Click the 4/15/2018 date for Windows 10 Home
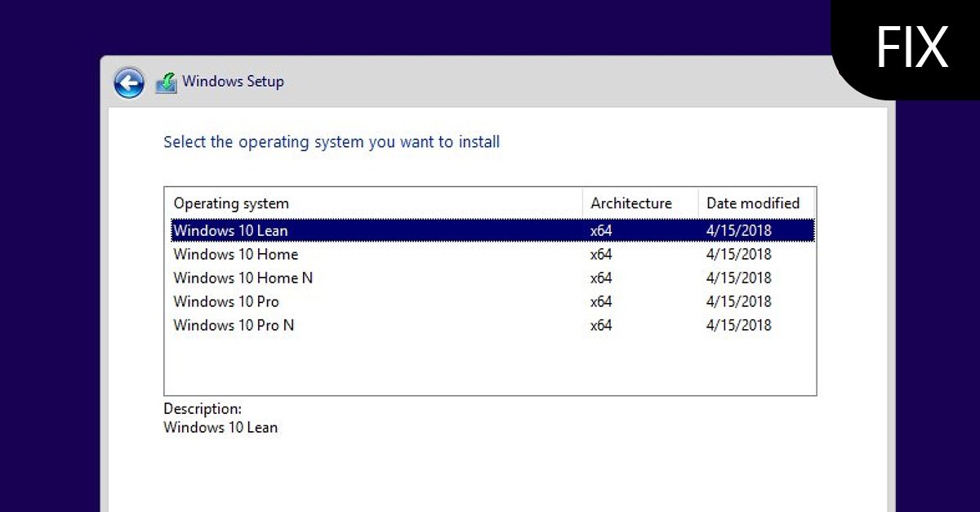Viewport: 980px width, 512px height. point(739,254)
